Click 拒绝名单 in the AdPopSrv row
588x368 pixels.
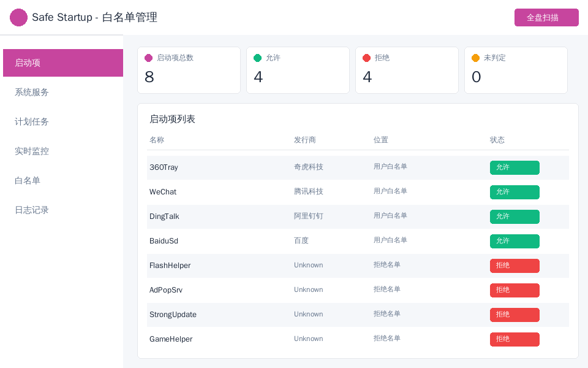[387, 289]
